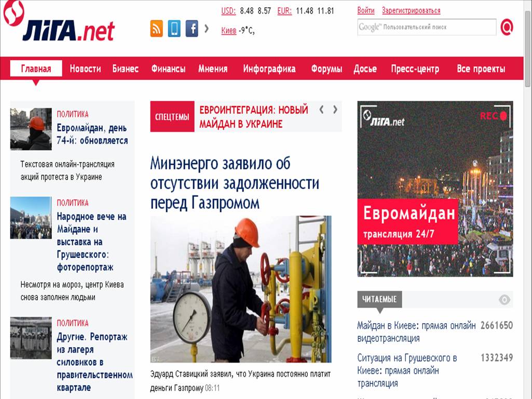The height and width of the screenshot is (399, 532).
Task: Select the Киев weather city link
Action: click(x=229, y=31)
